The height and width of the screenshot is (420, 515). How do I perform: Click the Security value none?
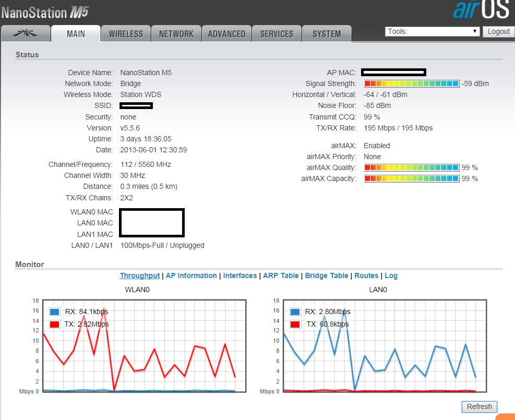[128, 117]
